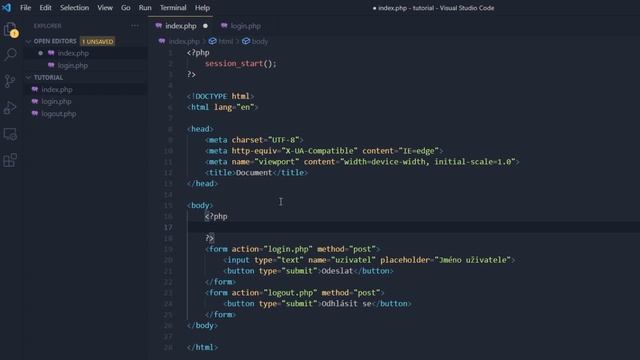
Task: Click the body symbol icon in breadcrumb
Action: coord(246,41)
